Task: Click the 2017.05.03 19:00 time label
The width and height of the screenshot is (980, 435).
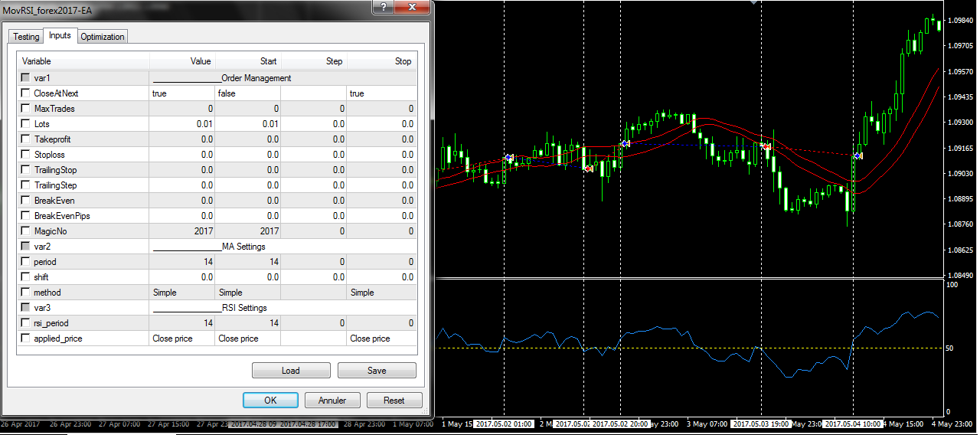Action: (x=761, y=424)
